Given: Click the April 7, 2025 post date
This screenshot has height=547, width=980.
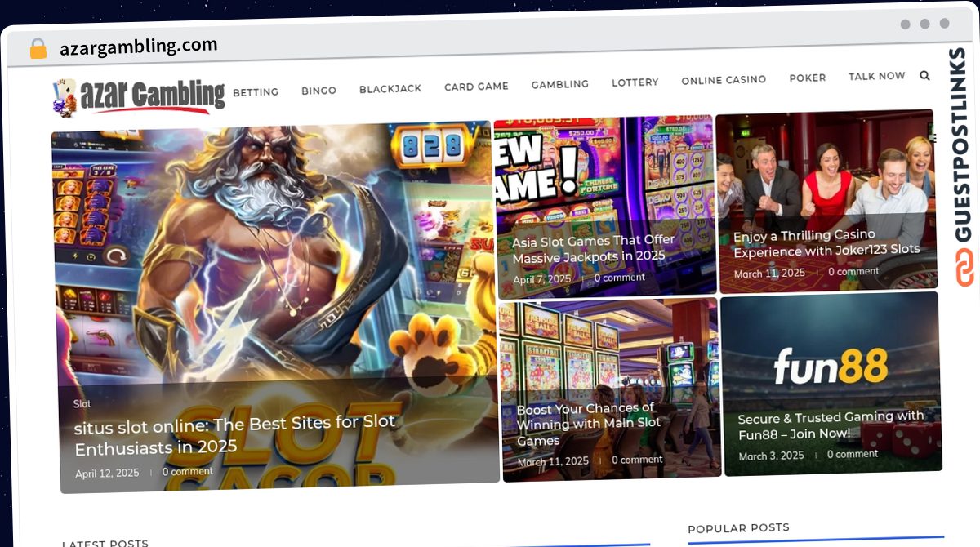Looking at the screenshot, I should pos(542,280).
